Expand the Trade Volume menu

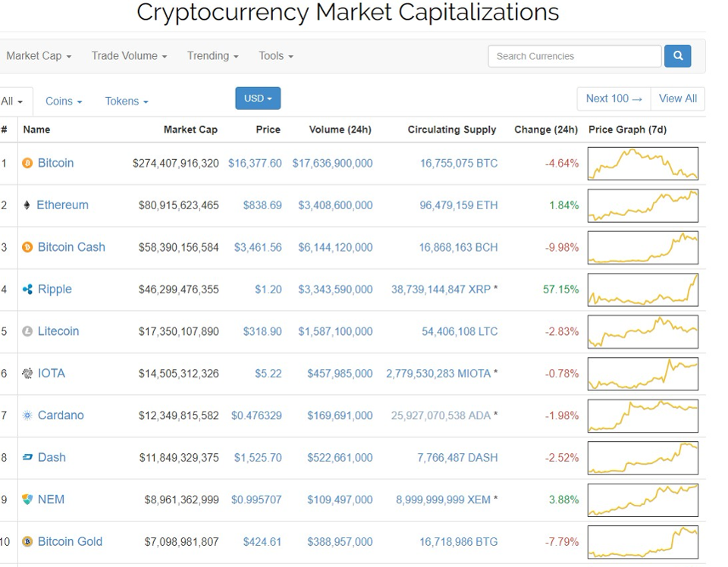129,56
